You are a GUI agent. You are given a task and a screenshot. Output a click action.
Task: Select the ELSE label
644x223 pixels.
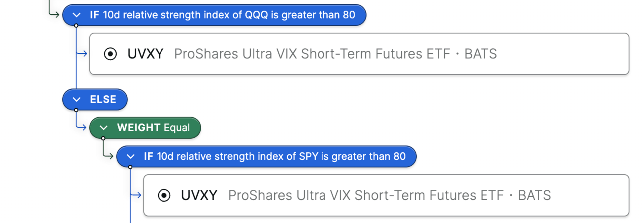pyautogui.click(x=103, y=100)
